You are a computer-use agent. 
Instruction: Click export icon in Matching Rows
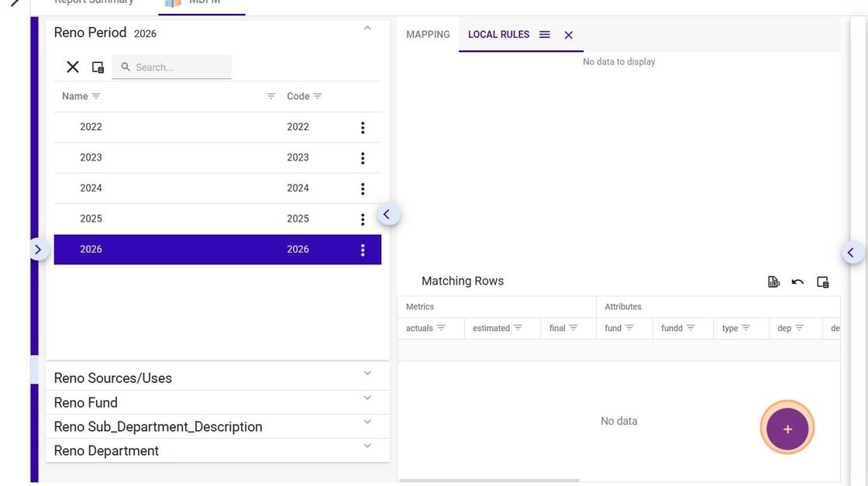pos(773,282)
